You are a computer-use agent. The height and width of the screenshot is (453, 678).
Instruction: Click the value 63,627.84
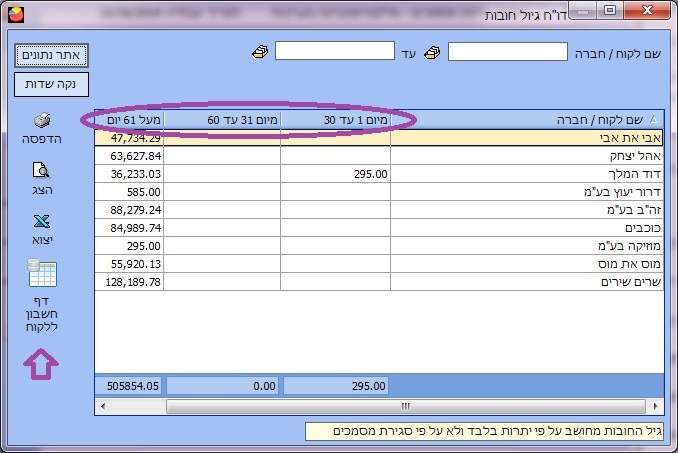pos(135,156)
